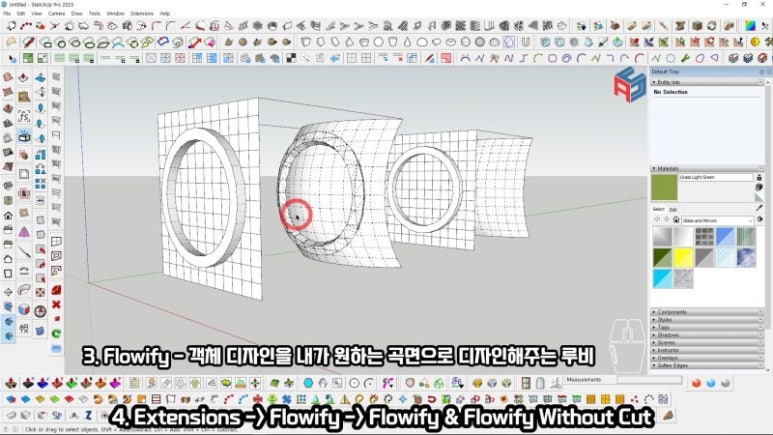The image size is (773, 435).
Task: Expand the Tags panel
Action: click(x=707, y=327)
